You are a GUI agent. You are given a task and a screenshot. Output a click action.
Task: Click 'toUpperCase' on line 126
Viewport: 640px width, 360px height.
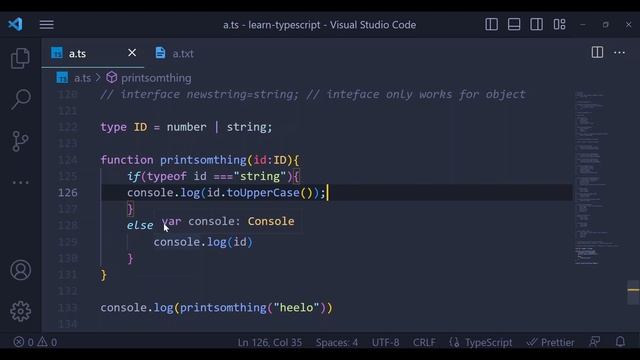(263, 193)
